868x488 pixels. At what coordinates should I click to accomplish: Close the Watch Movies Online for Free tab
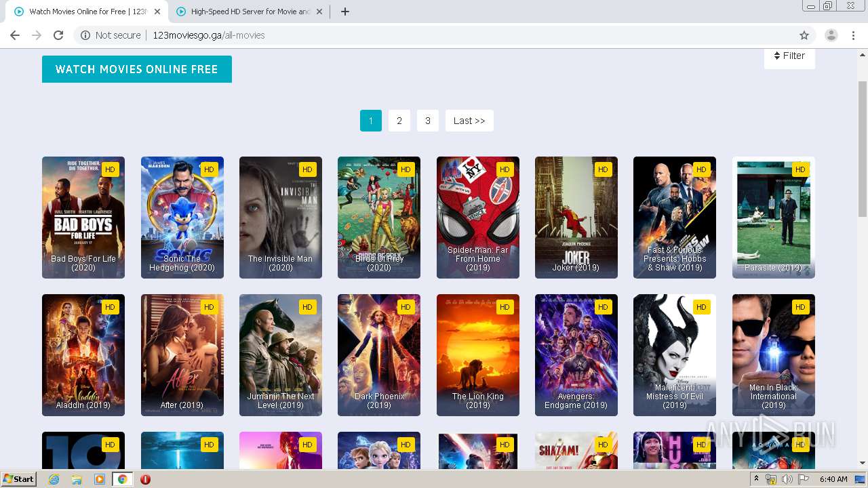click(157, 12)
